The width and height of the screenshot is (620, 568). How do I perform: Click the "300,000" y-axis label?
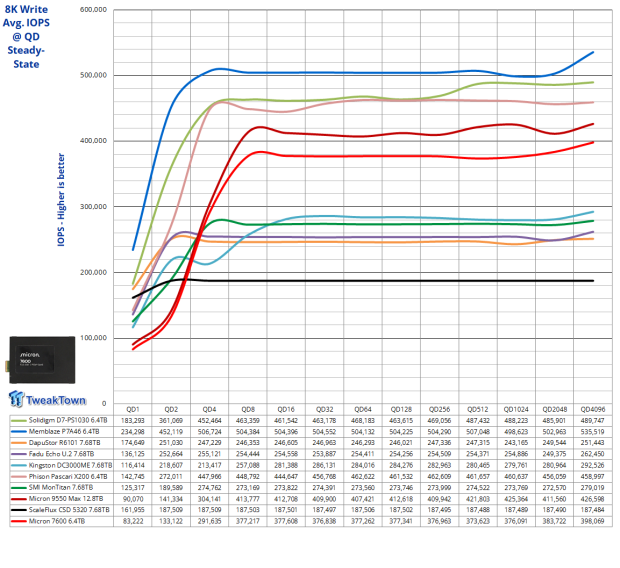[x=93, y=206]
